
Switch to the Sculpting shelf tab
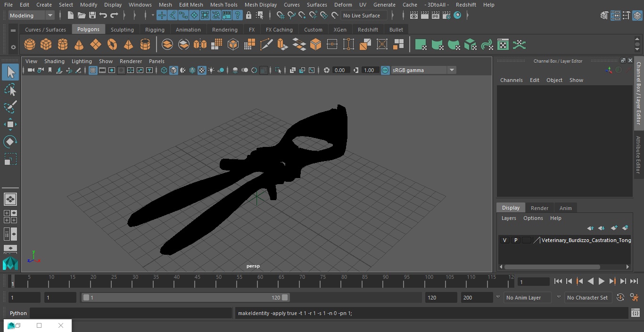click(122, 30)
